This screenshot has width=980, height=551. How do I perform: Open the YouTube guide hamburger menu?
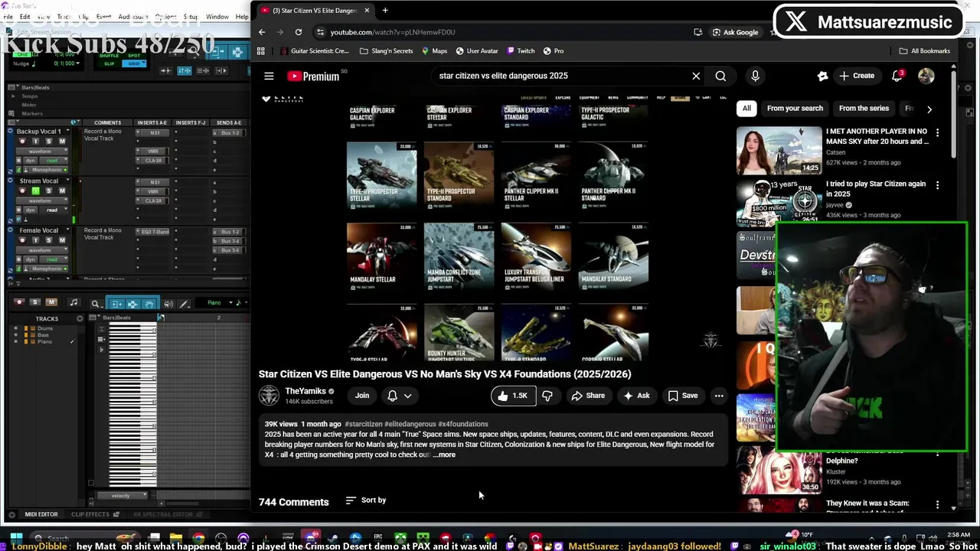pos(269,76)
